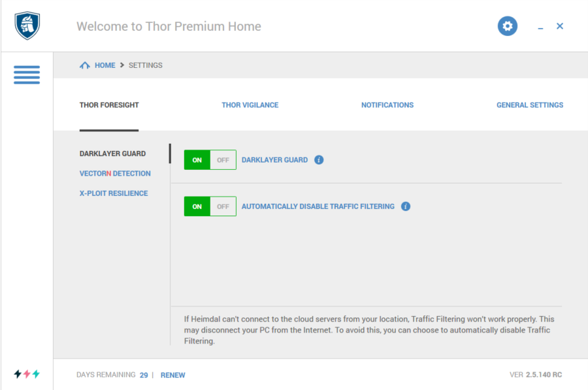Click the Heimdal shield logo

coord(27,25)
